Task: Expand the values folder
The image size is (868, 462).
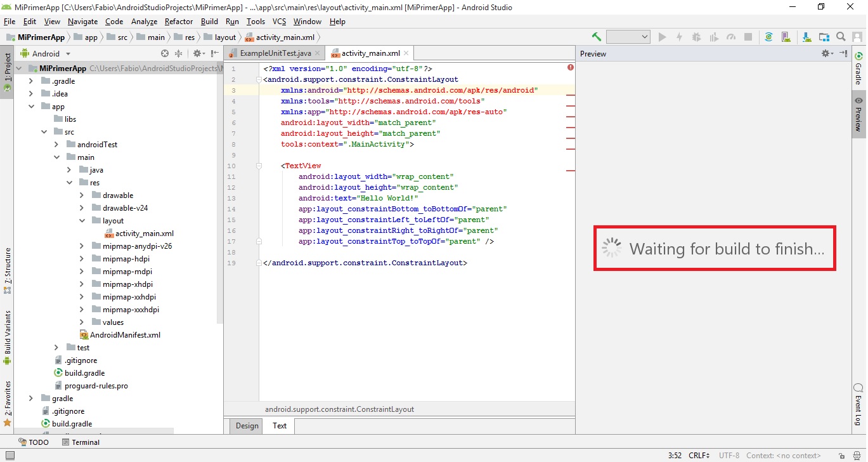Action: pyautogui.click(x=82, y=322)
